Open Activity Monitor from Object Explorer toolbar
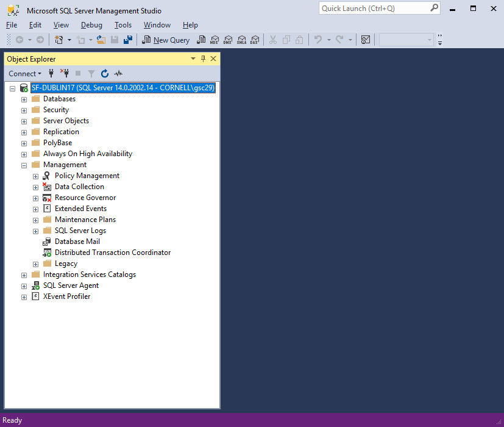The image size is (504, 427). [x=118, y=74]
